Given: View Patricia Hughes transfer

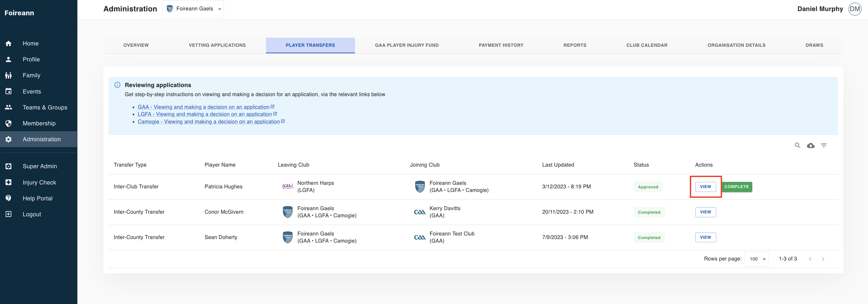Looking at the screenshot, I should (705, 186).
